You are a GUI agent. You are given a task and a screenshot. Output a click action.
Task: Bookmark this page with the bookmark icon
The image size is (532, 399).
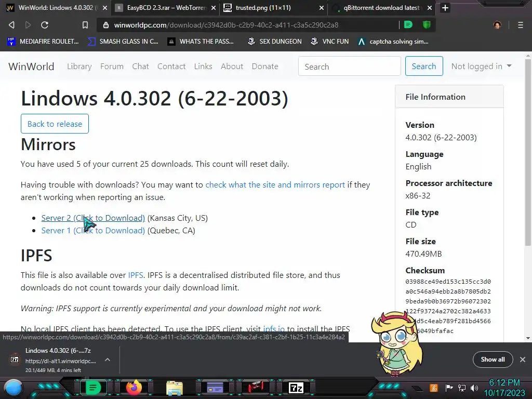point(85,25)
